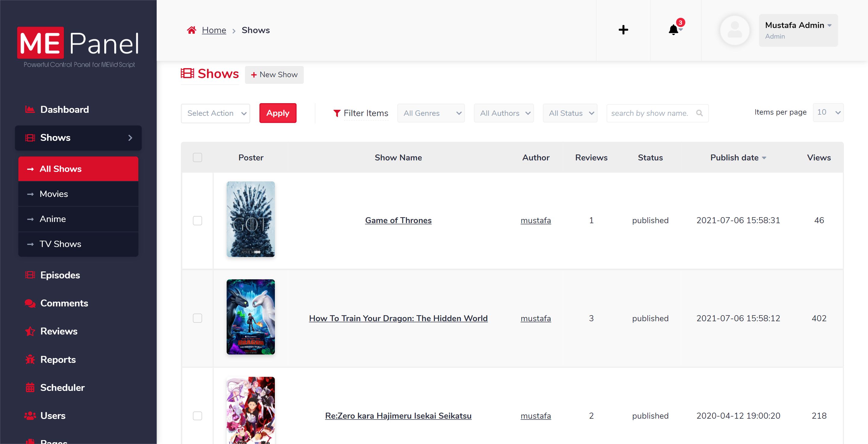Check the How To Train Your Dragon checkbox
The width and height of the screenshot is (868, 444).
[x=197, y=318]
